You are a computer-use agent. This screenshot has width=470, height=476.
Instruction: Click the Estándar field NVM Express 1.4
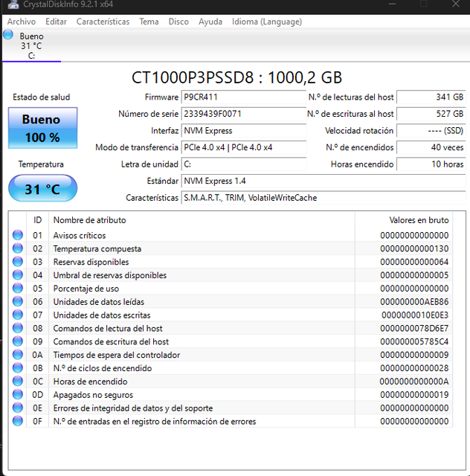[x=323, y=181]
